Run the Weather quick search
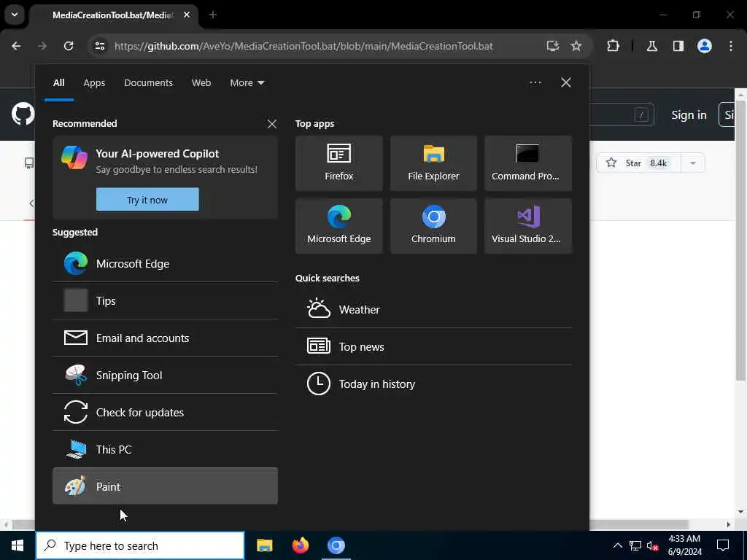Image resolution: width=747 pixels, height=560 pixels. click(433, 309)
